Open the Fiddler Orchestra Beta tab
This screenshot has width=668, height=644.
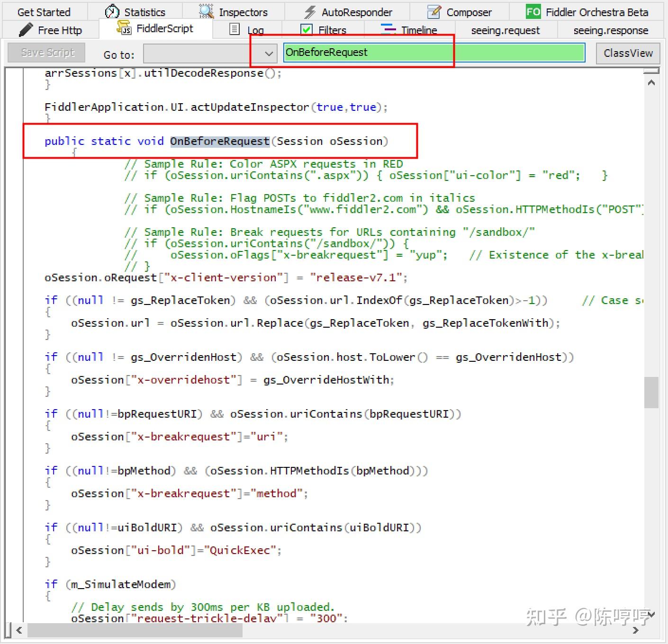pyautogui.click(x=587, y=12)
